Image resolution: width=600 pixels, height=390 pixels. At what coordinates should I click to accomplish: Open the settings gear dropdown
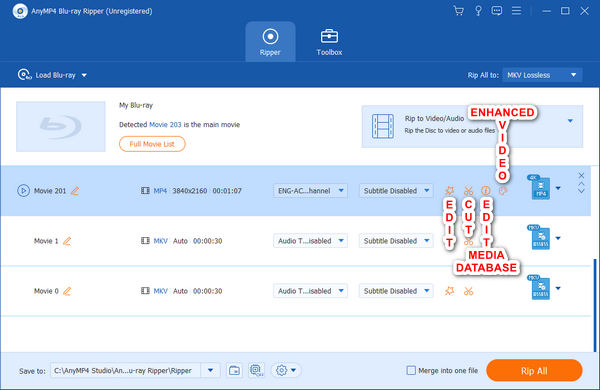285,370
